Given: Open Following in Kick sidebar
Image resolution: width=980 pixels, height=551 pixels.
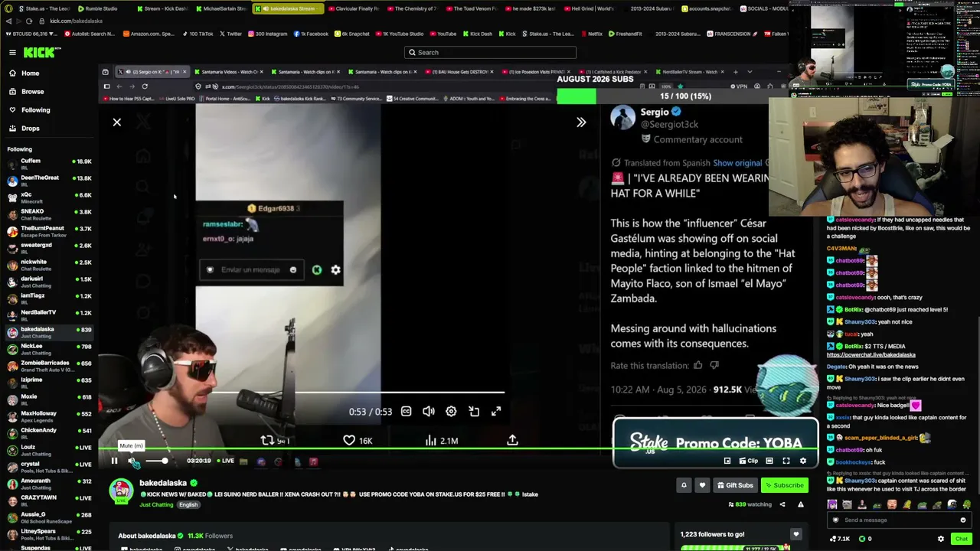Looking at the screenshot, I should [x=35, y=110].
